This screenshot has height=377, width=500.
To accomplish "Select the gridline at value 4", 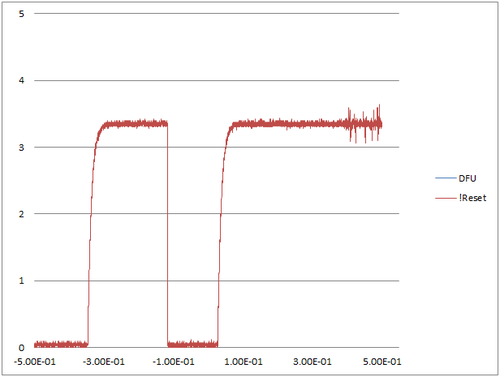I will 217,80.
